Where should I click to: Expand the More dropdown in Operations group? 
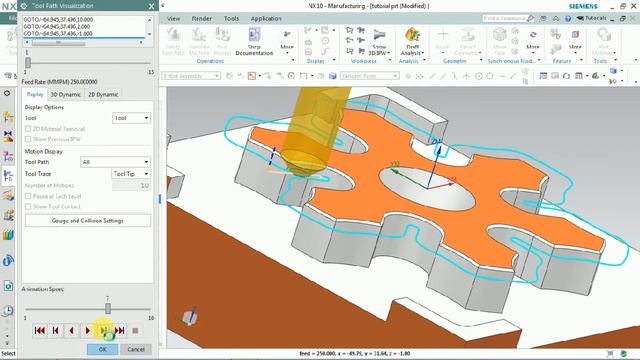pos(287,47)
